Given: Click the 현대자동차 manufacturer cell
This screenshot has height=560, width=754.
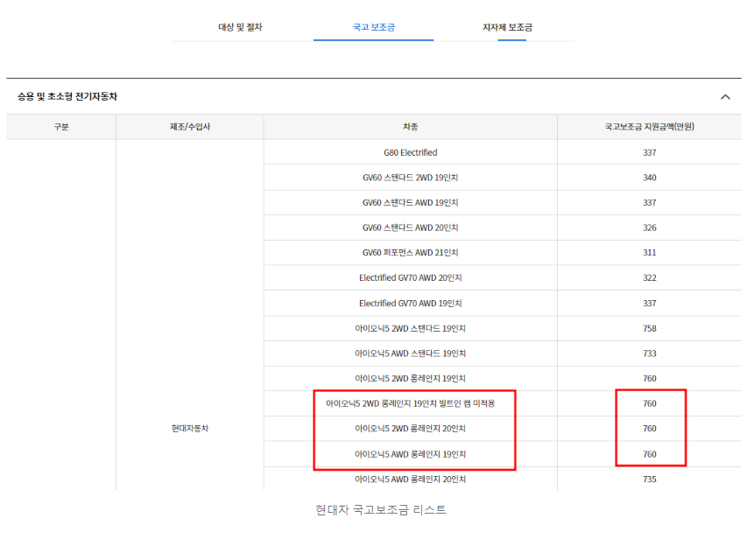Looking at the screenshot, I should tap(190, 429).
